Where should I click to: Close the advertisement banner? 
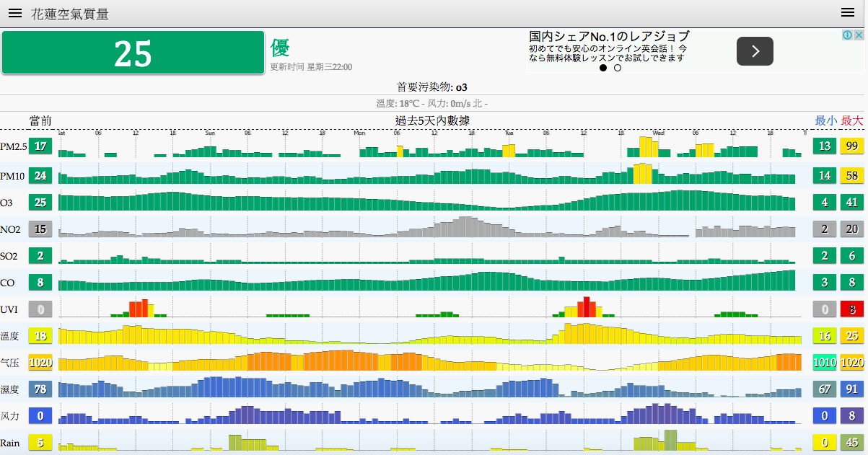(859, 35)
